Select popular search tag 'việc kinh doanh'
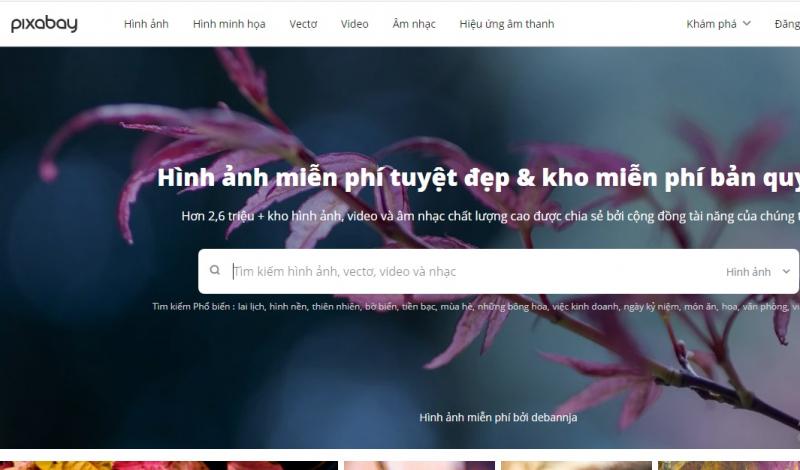 point(586,307)
